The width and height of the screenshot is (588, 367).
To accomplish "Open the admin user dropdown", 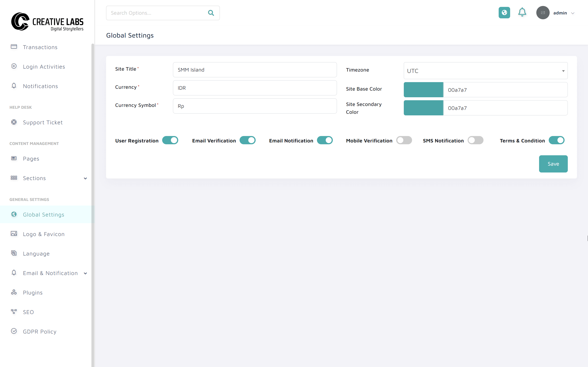I will click(x=563, y=13).
